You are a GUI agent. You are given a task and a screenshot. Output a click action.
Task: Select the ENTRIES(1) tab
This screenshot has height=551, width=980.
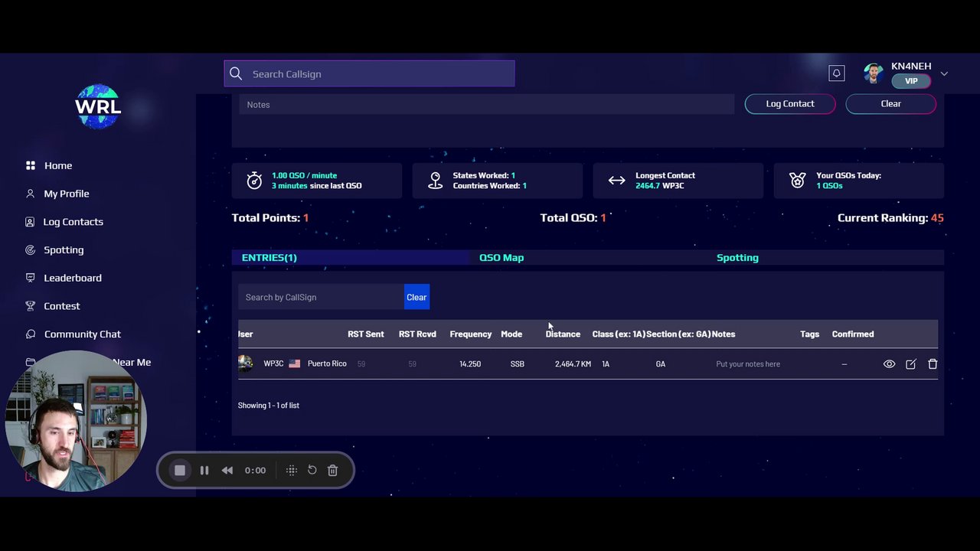click(269, 257)
